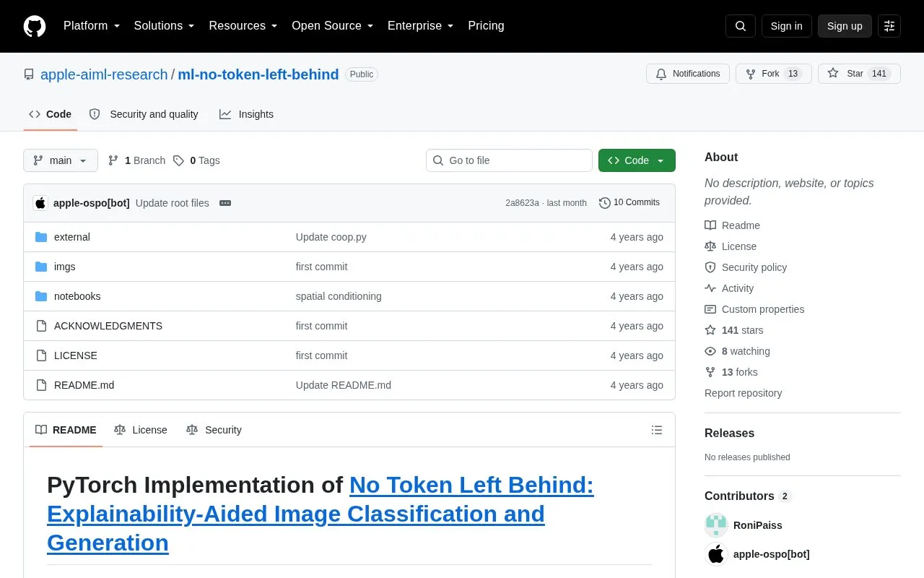Select the Security tab in README panel
The height and width of the screenshot is (578, 924).
coord(214,430)
